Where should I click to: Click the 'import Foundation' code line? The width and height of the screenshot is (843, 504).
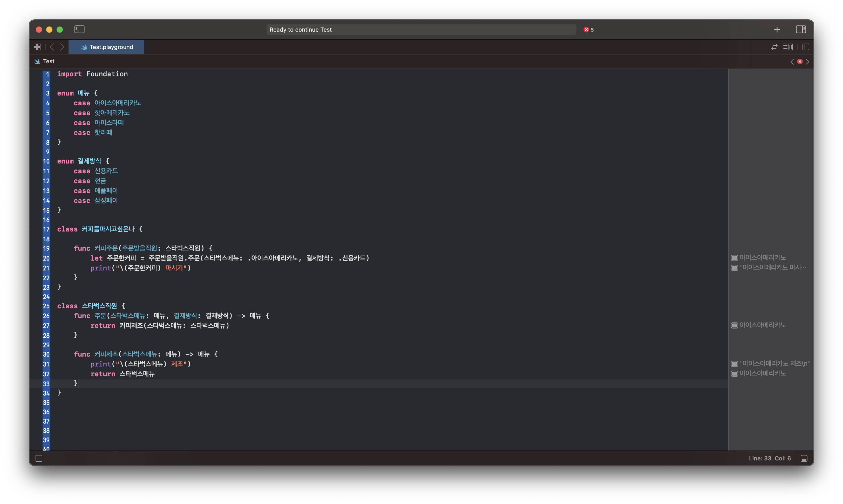[x=92, y=74]
